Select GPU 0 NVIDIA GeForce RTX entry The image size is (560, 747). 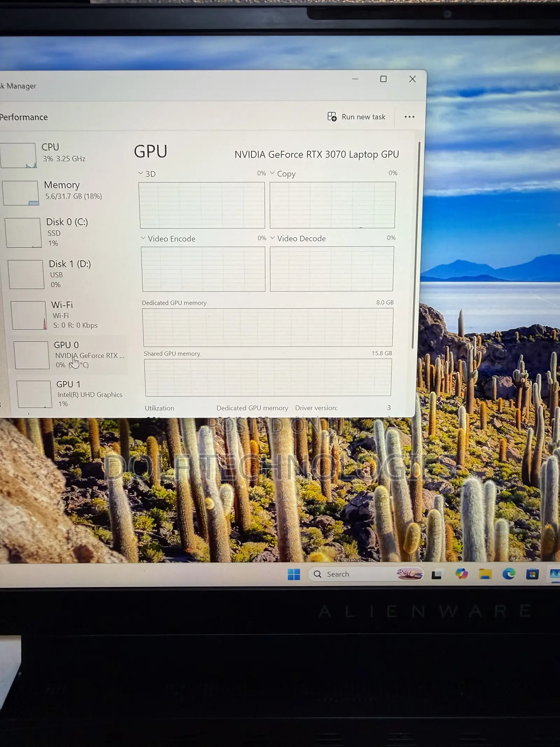(70, 355)
